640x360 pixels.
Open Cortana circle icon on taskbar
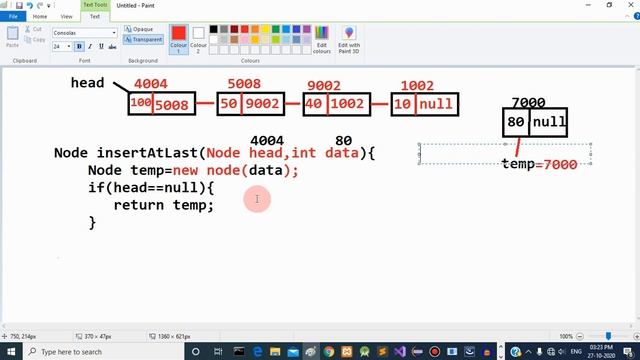pyautogui.click(x=196, y=351)
